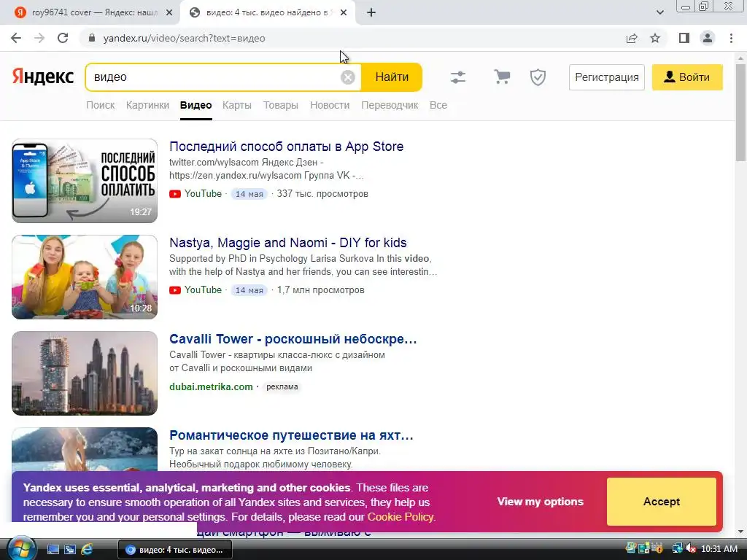Viewport: 747px width, 560px height.
Task: Open Cavalli Tower skyscraper thumbnail
Action: tap(85, 373)
